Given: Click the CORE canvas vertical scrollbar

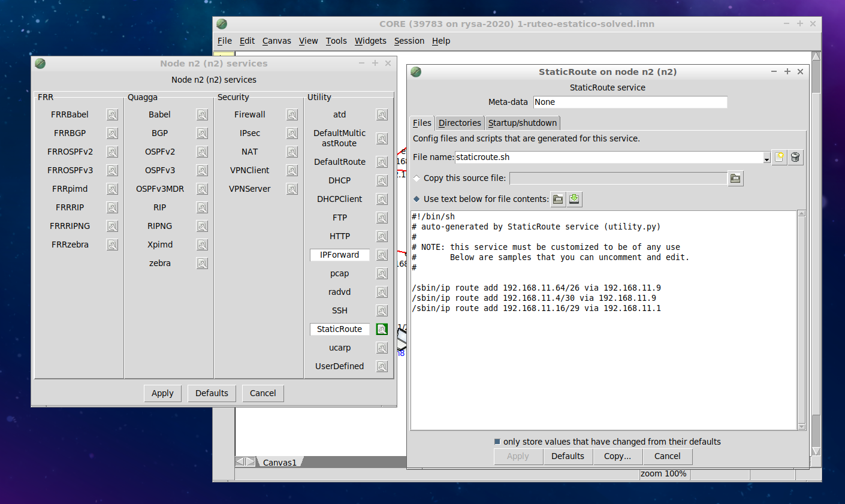Looking at the screenshot, I should point(816,254).
